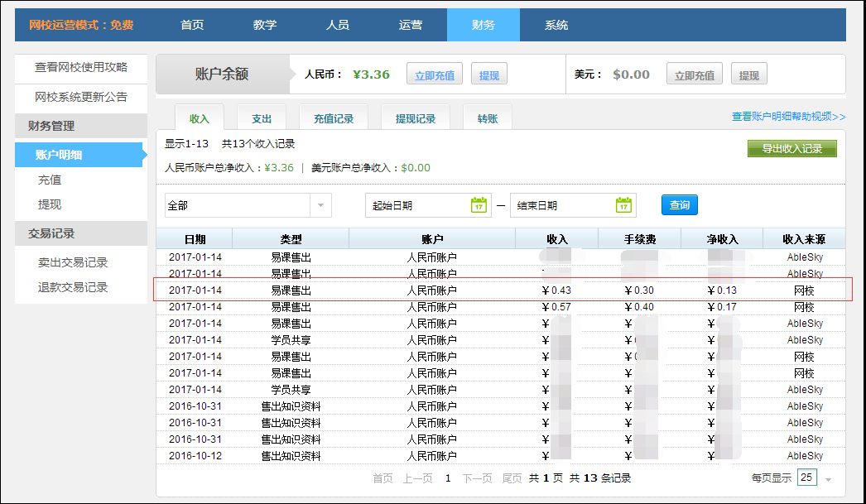Open the 系统 navigation menu

[x=556, y=25]
